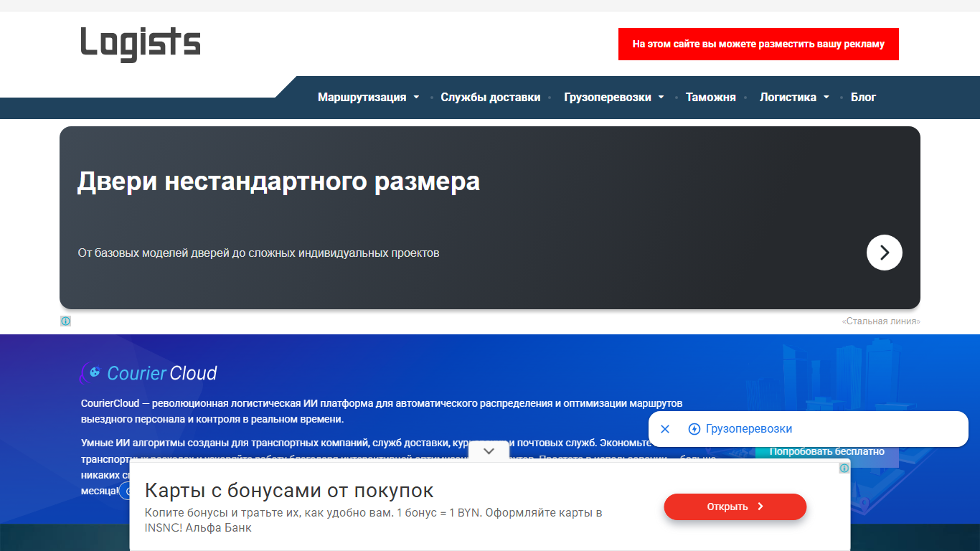Image resolution: width=980 pixels, height=551 pixels.
Task: Click the Двери нестандартного размера ad headline
Action: tap(278, 182)
